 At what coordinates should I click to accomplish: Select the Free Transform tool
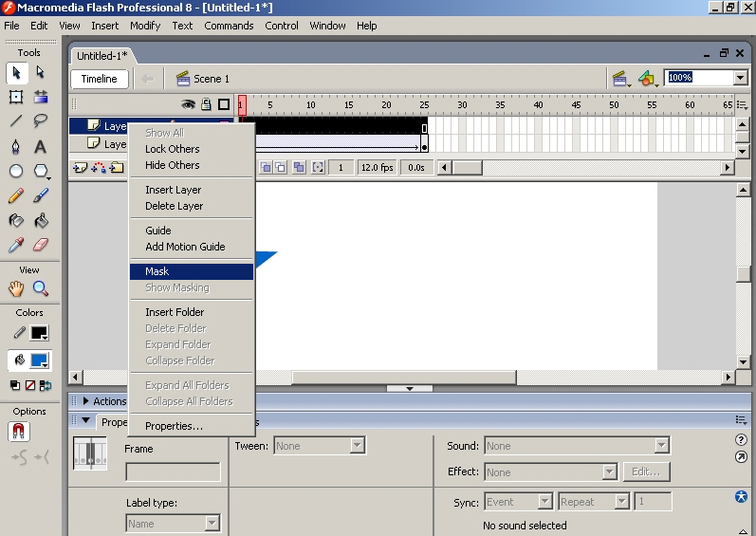(16, 97)
